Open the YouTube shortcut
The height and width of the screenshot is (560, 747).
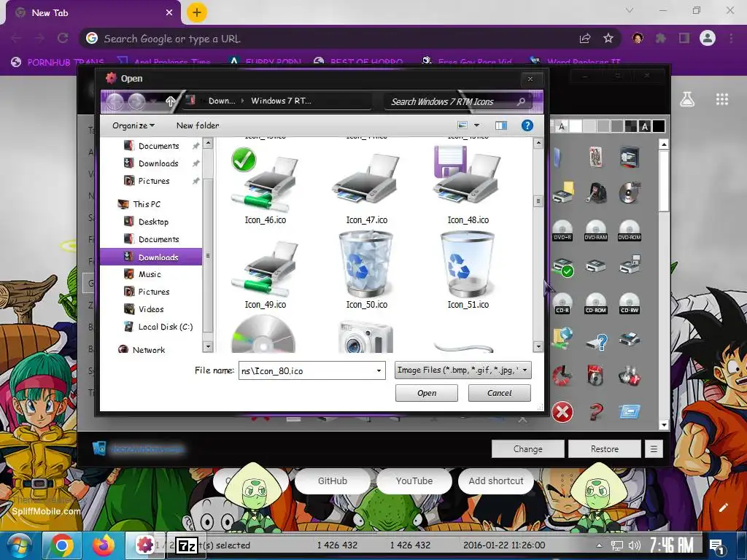[x=414, y=481]
